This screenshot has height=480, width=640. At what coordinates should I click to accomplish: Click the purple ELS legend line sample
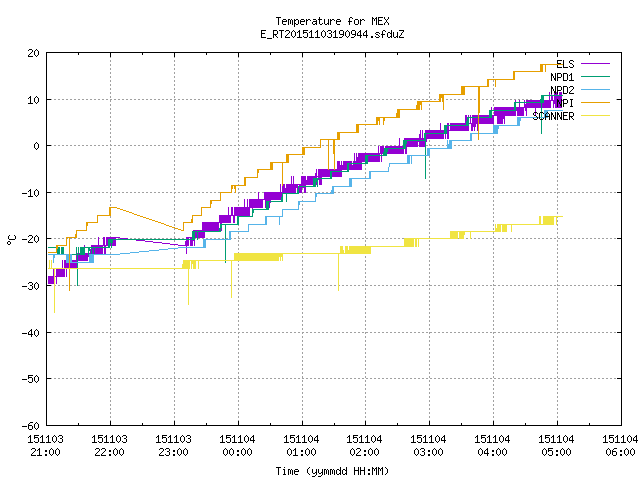(595, 64)
